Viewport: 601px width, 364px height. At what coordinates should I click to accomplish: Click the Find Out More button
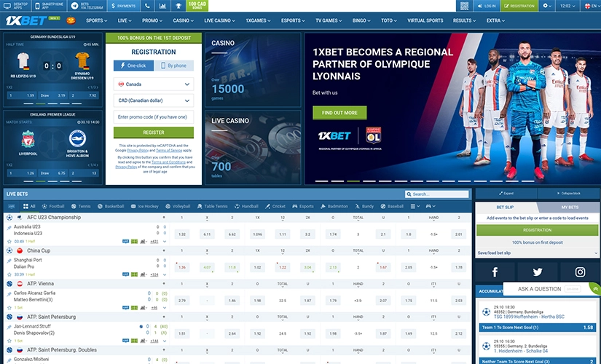[339, 113]
